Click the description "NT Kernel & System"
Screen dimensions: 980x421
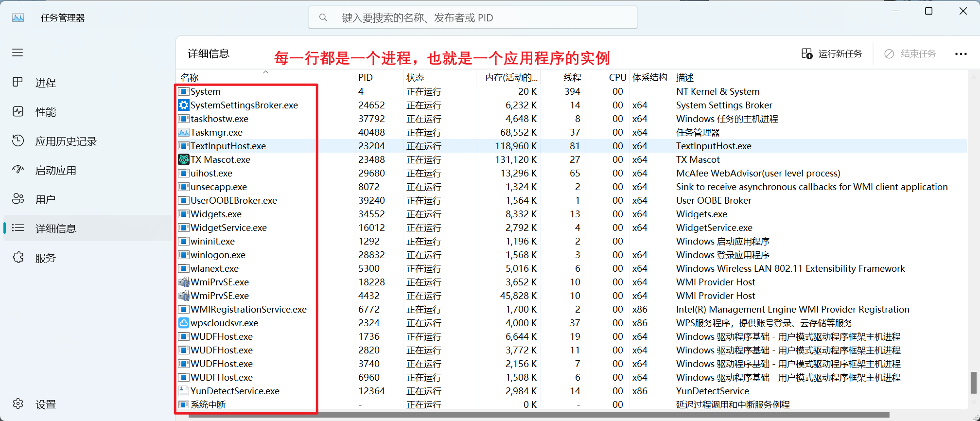click(717, 91)
